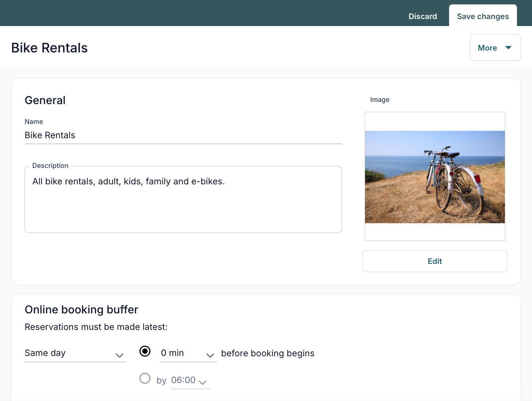Screen dimensions: 532x401
Task: Click the Online booking buffer heading
Action: [81, 310]
